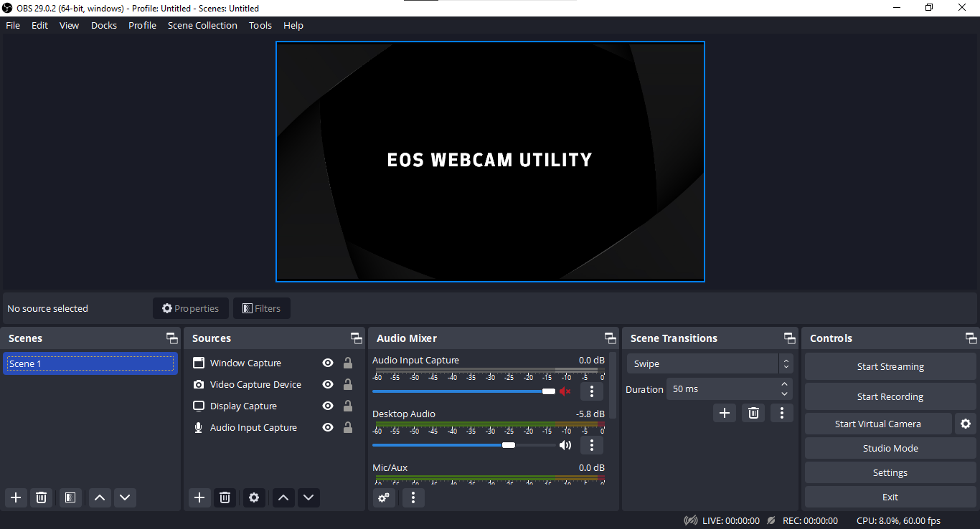The height and width of the screenshot is (529, 980).
Task: Enable Studio Mode
Action: [890, 448]
